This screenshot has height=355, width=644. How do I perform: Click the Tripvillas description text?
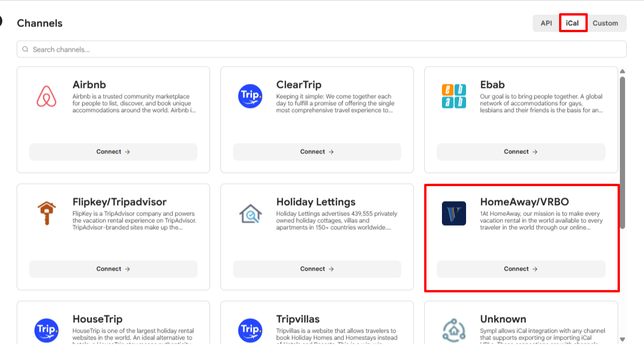[x=337, y=335]
